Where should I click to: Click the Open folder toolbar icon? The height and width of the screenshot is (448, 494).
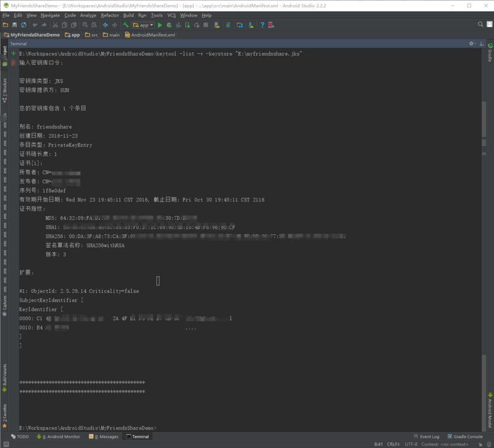click(x=6, y=25)
